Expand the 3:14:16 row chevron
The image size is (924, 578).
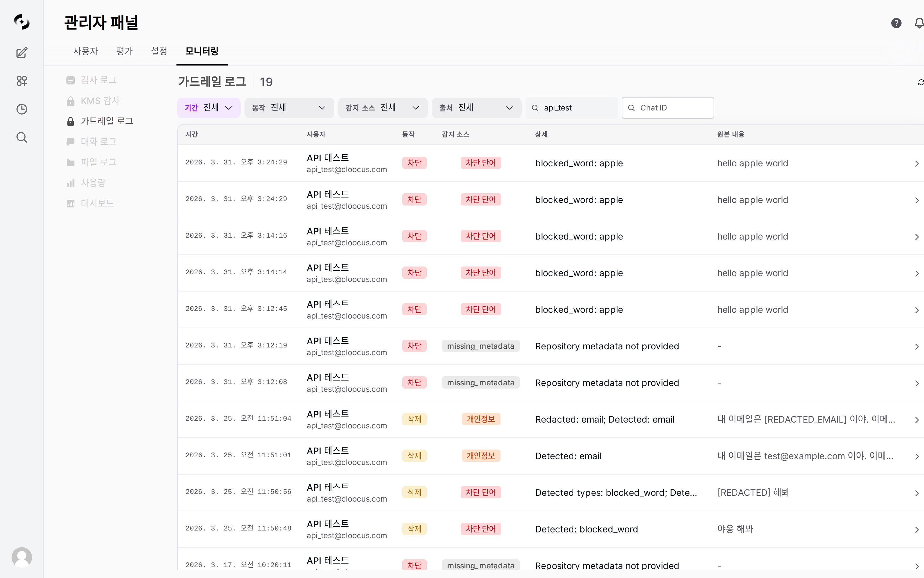(917, 237)
